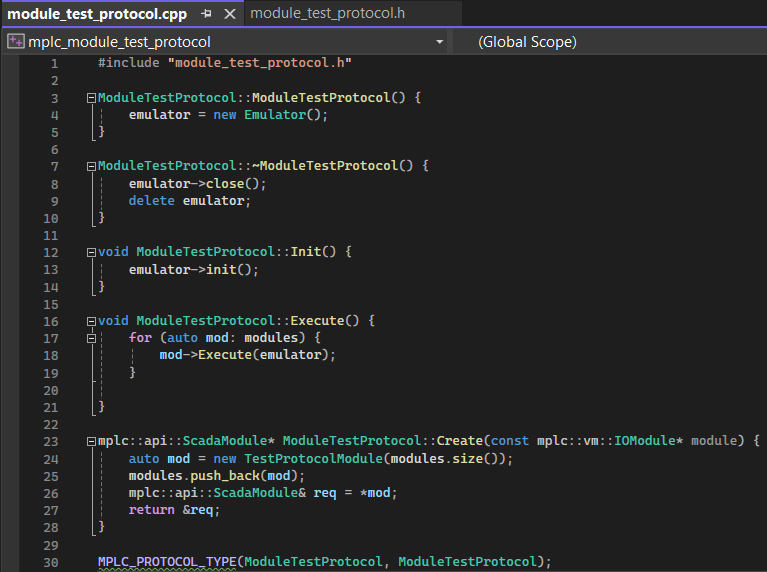Click the Emulator type on line 4

tap(275, 114)
